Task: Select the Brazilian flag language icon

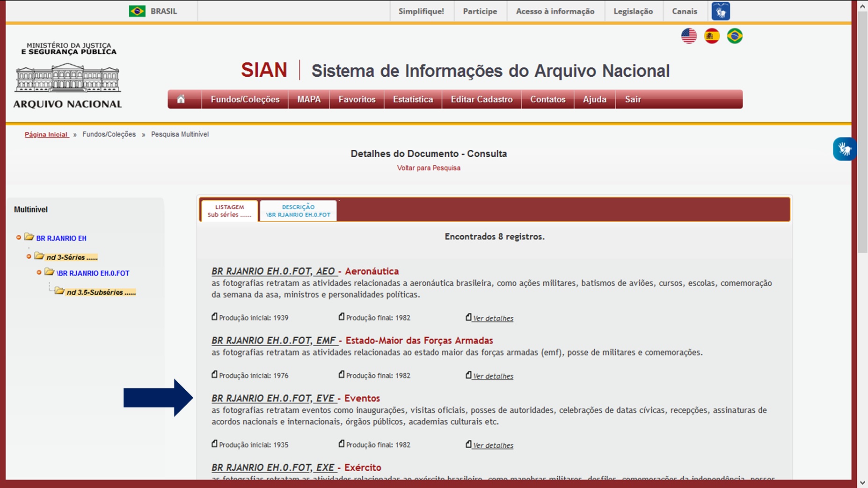Action: click(735, 35)
